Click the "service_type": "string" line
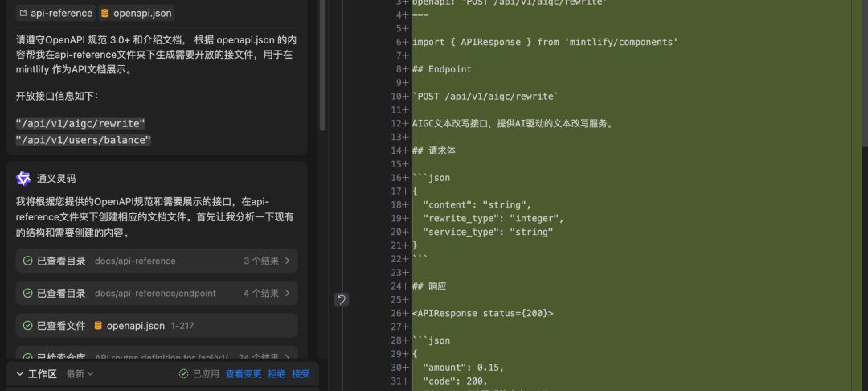Screen dimensions: 868x391 (x=488, y=232)
